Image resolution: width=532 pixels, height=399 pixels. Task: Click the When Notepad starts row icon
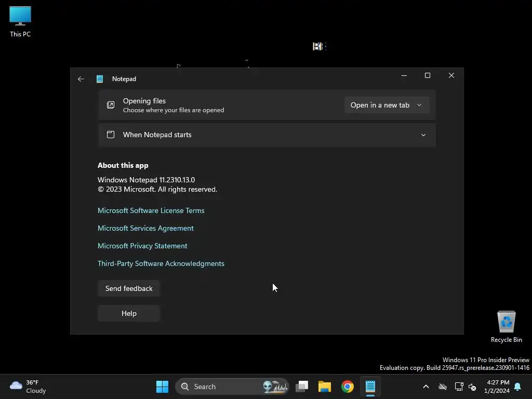(111, 135)
